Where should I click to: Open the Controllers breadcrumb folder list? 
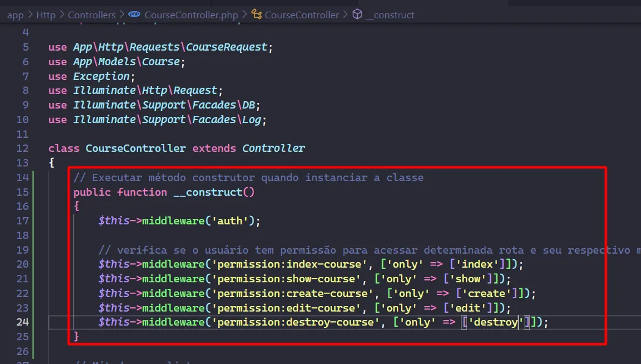tap(92, 15)
